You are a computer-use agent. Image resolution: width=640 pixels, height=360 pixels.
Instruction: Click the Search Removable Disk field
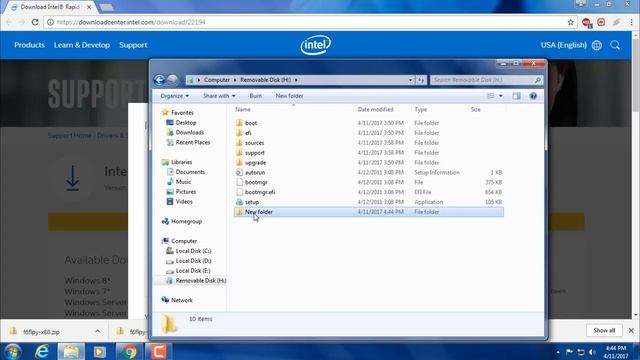pyautogui.click(x=486, y=80)
